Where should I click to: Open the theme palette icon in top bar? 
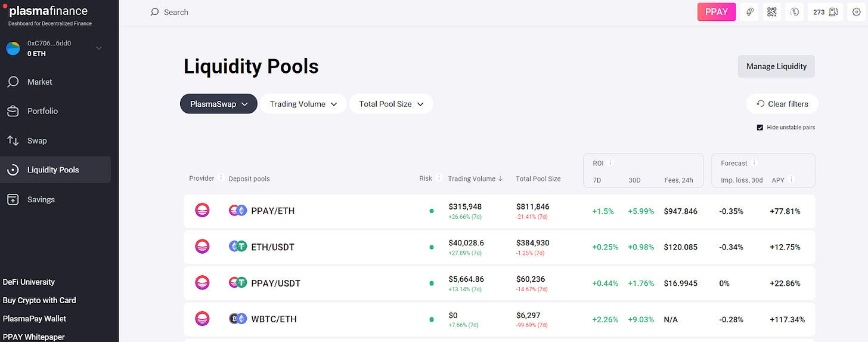click(750, 12)
